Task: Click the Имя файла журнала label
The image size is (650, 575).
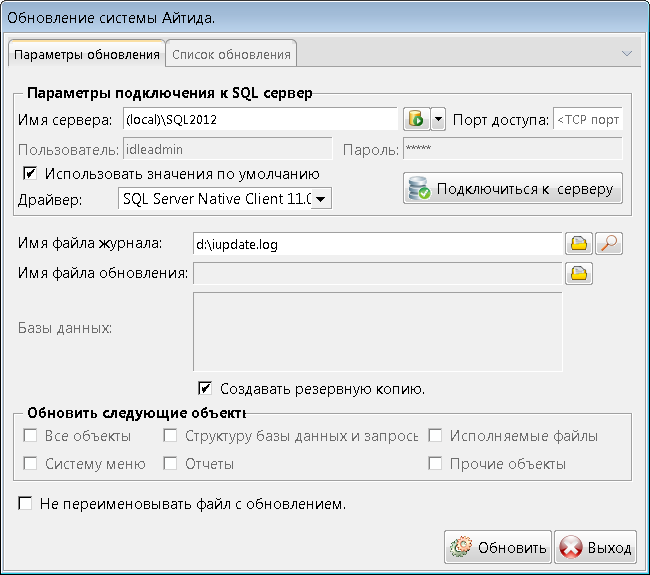Action: (90, 243)
